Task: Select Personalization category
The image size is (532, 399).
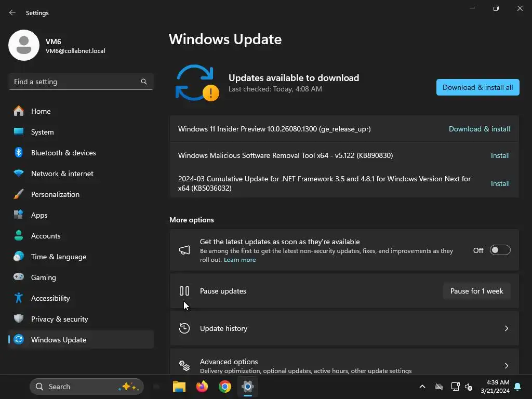Action: coord(81,194)
